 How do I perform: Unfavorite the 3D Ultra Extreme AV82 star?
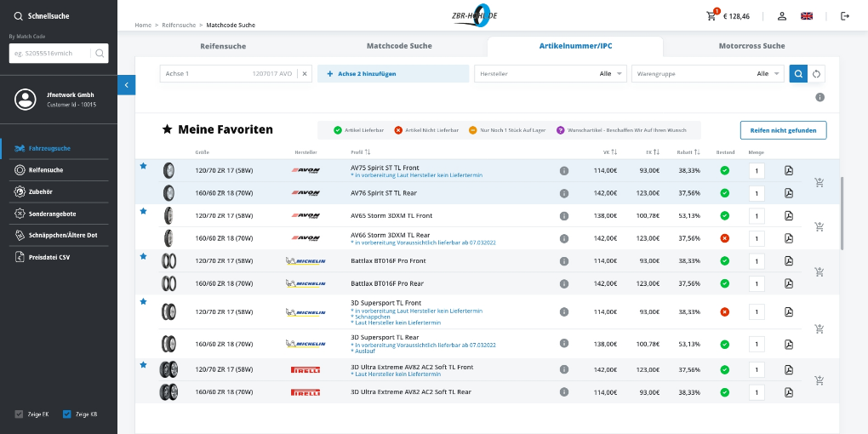(143, 365)
